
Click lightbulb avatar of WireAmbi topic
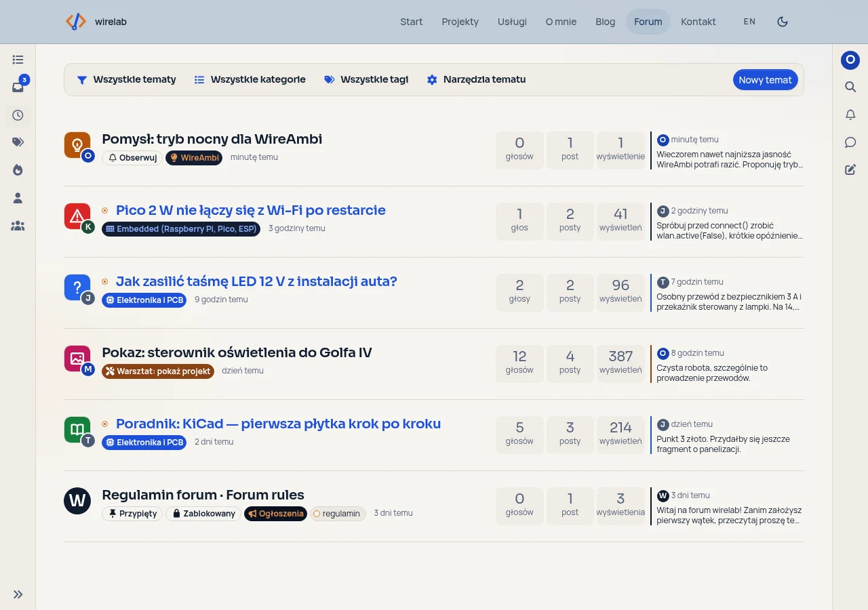[77, 145]
